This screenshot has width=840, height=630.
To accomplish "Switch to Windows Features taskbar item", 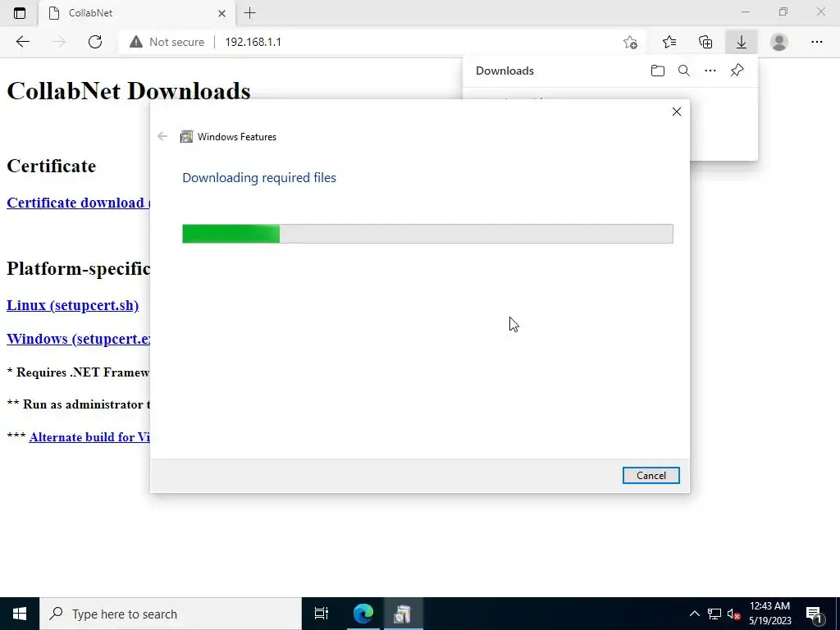I will (x=403, y=614).
